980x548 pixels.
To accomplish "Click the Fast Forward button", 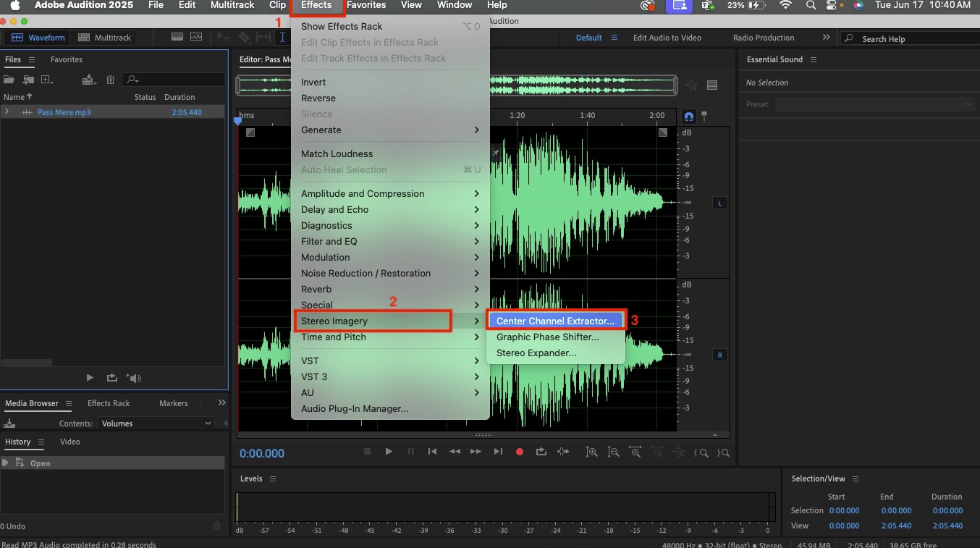I will click(x=476, y=451).
